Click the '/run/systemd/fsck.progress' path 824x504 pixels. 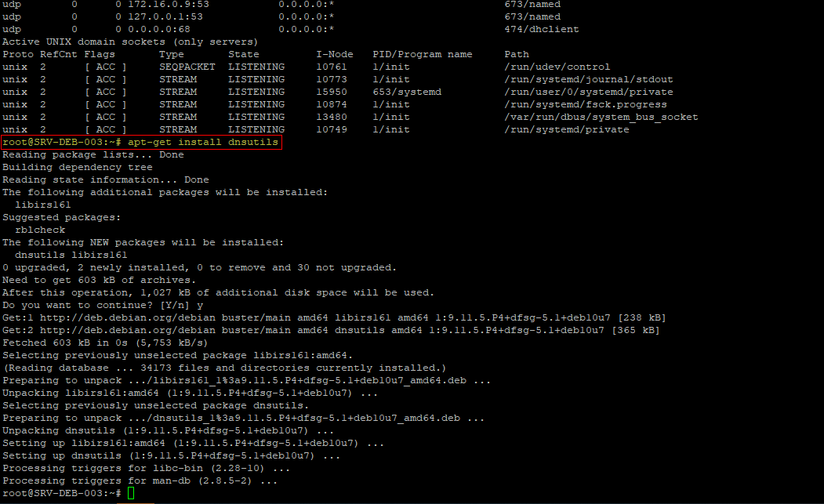point(586,104)
